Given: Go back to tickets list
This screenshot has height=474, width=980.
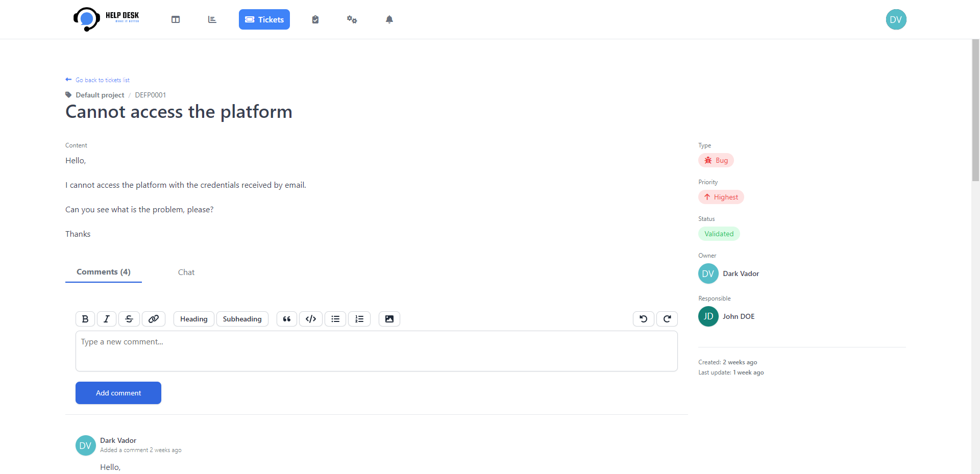Looking at the screenshot, I should tap(97, 80).
